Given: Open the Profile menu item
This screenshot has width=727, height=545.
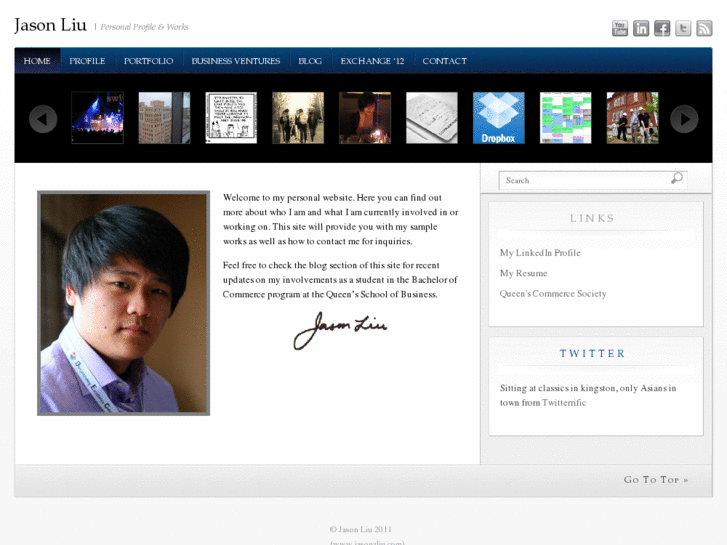Looking at the screenshot, I should click(x=87, y=61).
